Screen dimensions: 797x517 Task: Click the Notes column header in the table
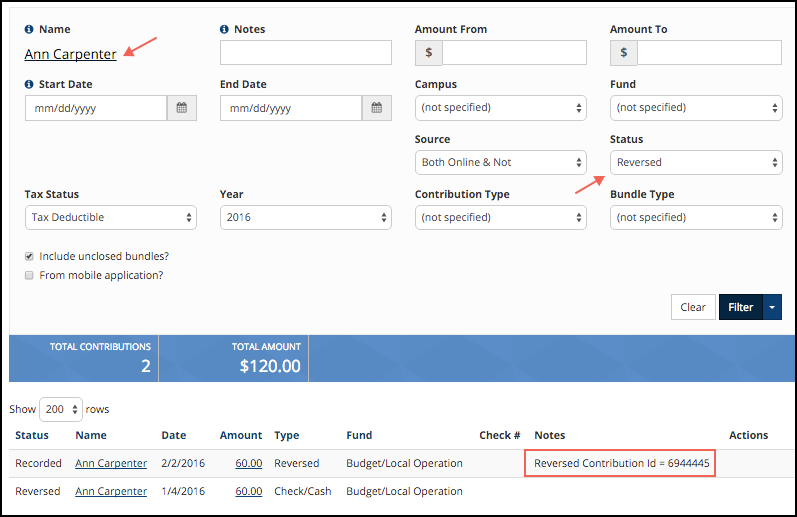(x=549, y=435)
